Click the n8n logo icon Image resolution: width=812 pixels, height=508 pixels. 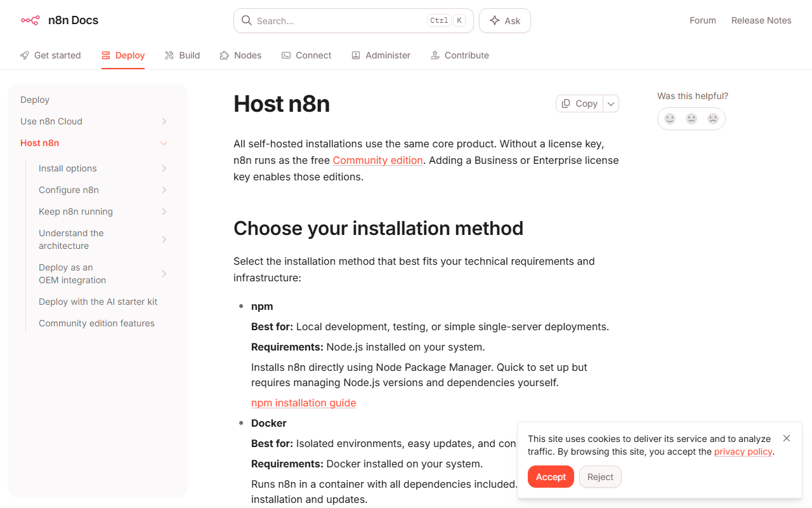tap(30, 20)
